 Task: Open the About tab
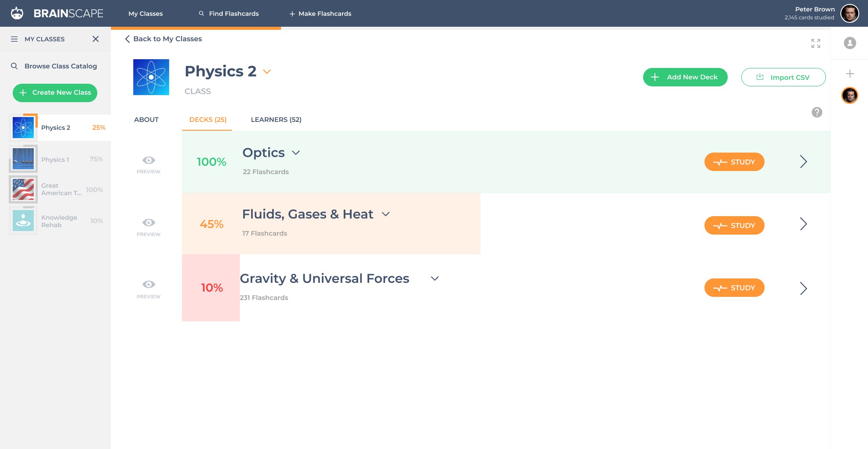pos(146,120)
